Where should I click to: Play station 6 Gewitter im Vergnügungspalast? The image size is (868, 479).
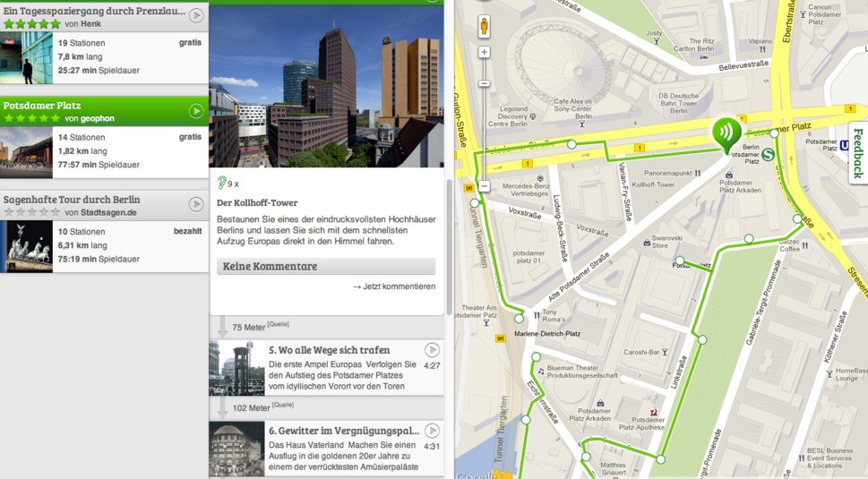point(432,432)
